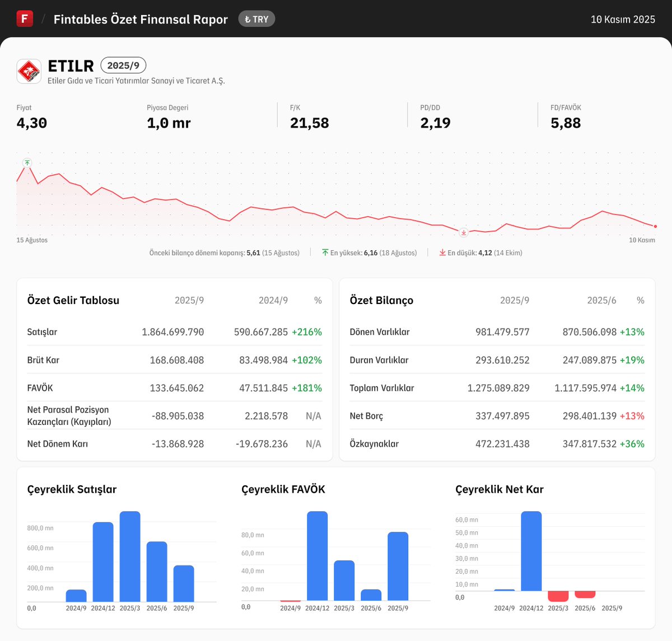Click the red endpoint dot on the price chart
The width and height of the screenshot is (672, 641).
click(654, 226)
